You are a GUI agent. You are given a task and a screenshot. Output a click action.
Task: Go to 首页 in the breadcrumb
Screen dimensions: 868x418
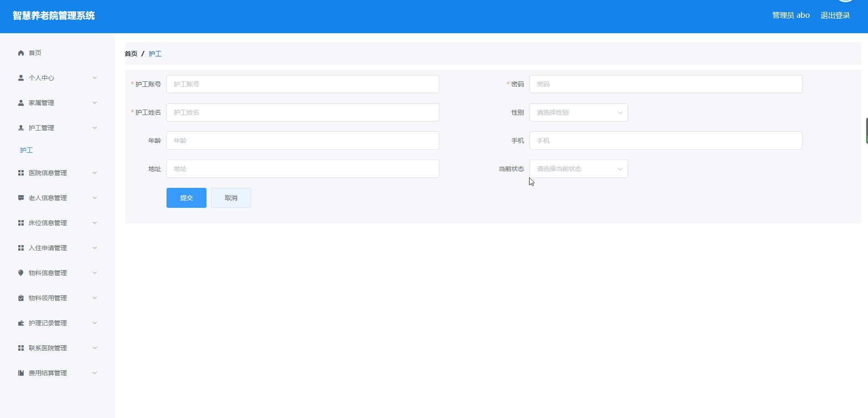[x=131, y=54]
